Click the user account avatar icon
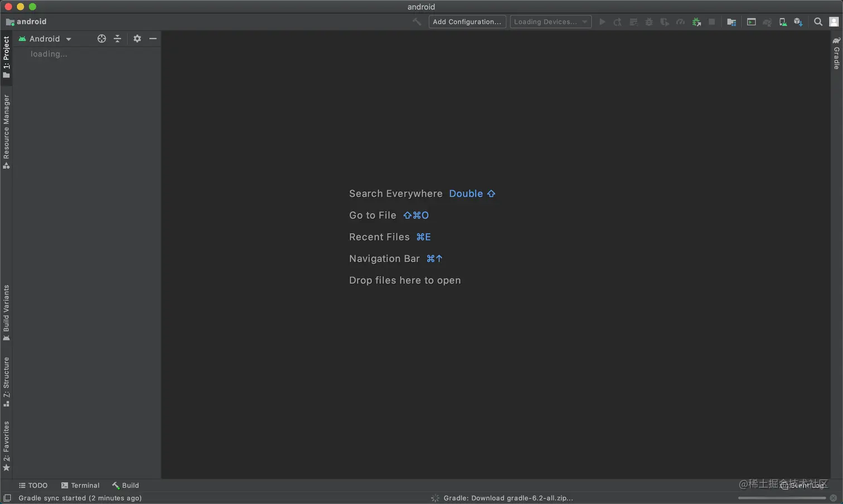 (834, 22)
